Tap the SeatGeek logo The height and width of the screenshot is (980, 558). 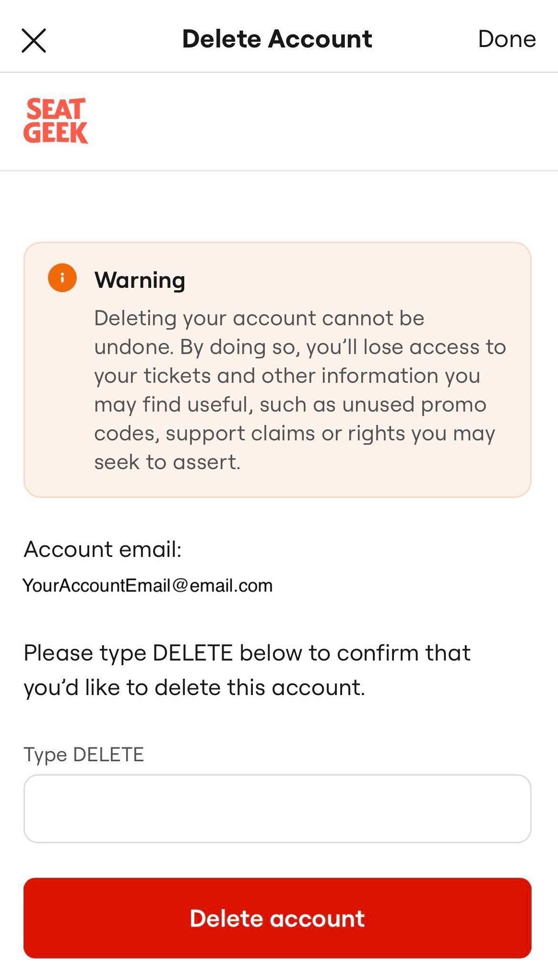56,121
